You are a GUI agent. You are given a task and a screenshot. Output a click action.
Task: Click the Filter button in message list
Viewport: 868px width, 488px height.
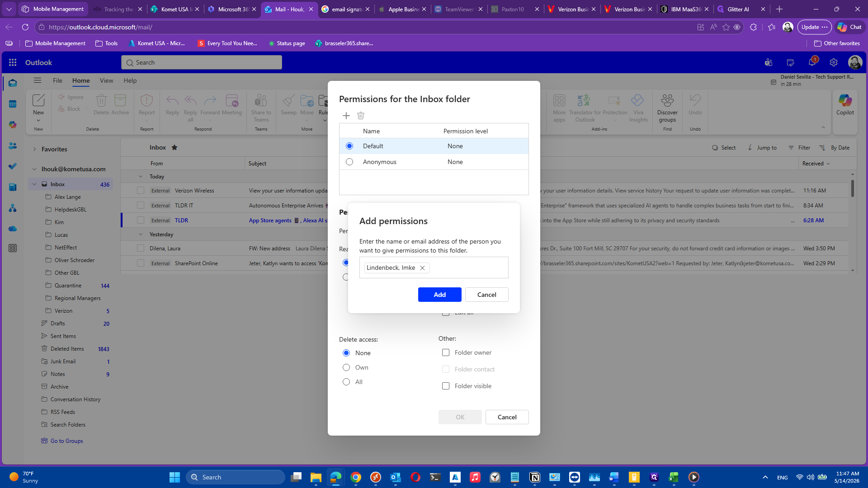(799, 148)
